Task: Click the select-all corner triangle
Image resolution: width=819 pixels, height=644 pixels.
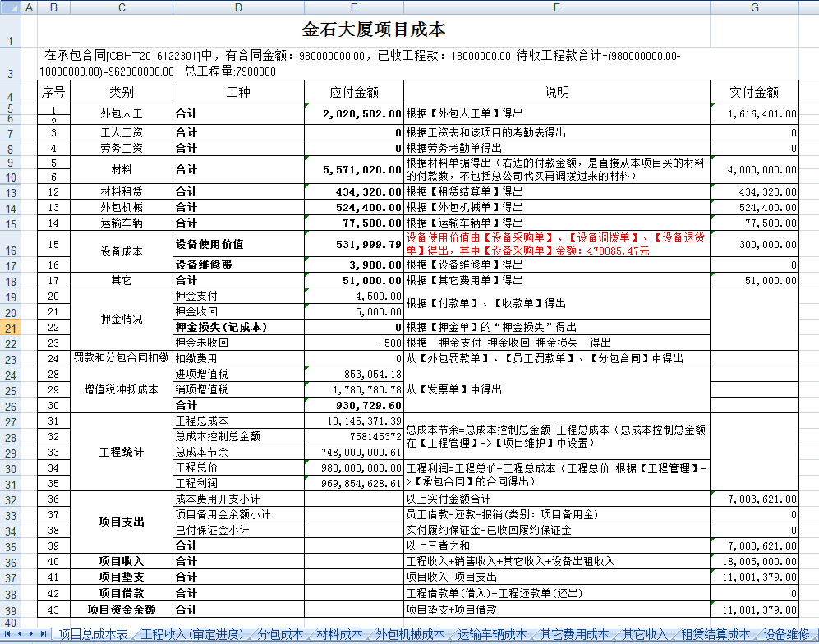Action: pyautogui.click(x=12, y=7)
